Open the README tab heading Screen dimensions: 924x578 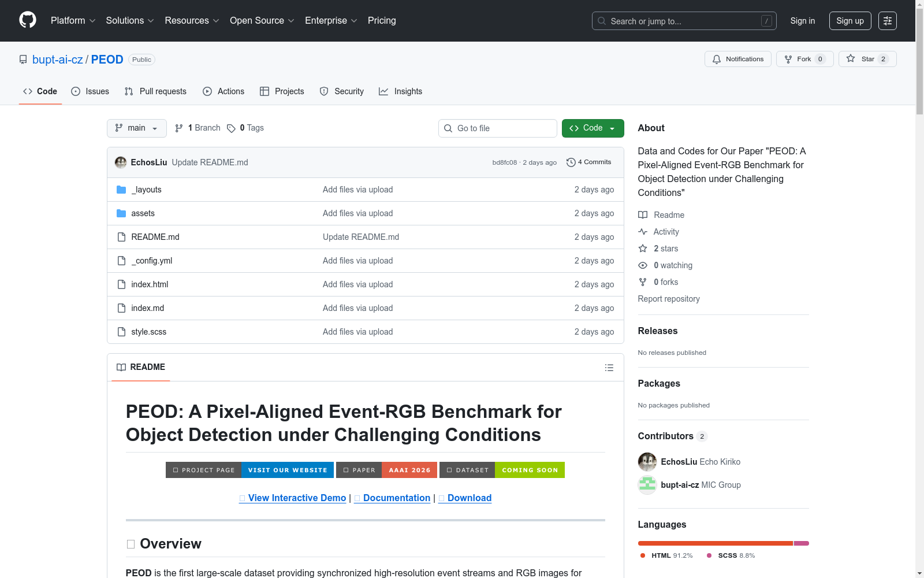(141, 368)
